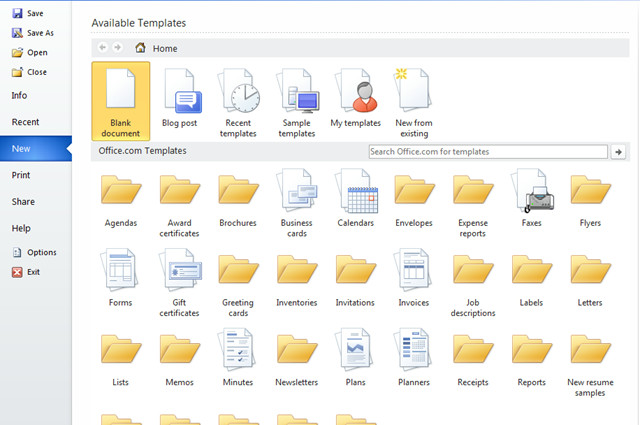640x425 pixels.
Task: Select the Blank document template
Action: [x=120, y=100]
